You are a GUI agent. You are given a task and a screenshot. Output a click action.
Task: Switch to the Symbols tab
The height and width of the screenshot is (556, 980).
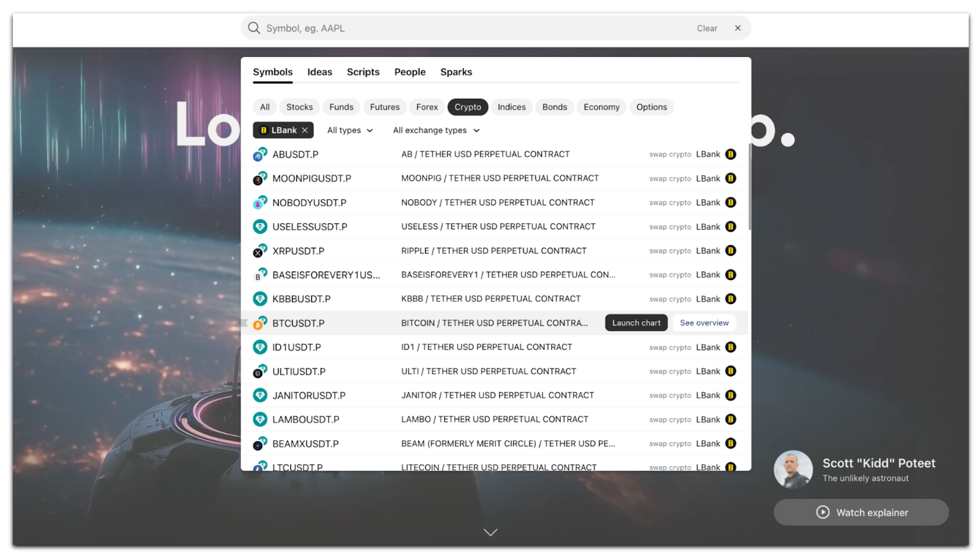[x=273, y=72]
